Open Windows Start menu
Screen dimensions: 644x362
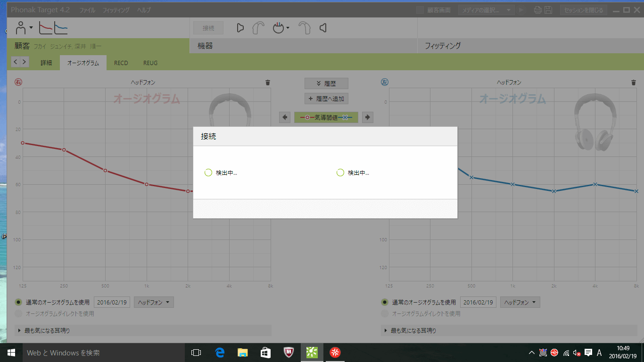11,353
